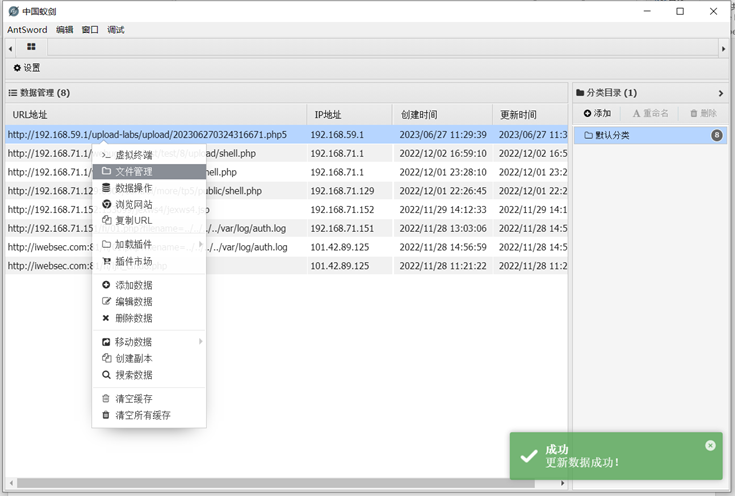Open the 窗口 menu
The height and width of the screenshot is (496, 735).
(x=90, y=30)
